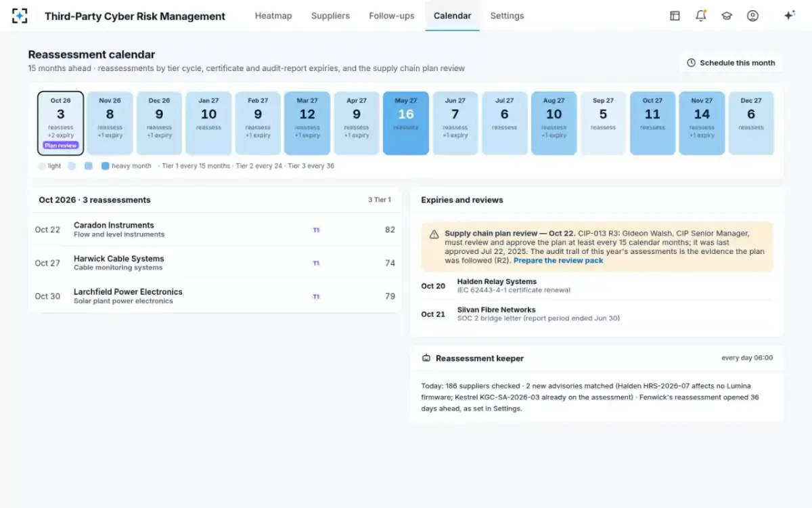Open the Harwick Cable Systems row
Image resolution: width=812 pixels, height=508 pixels.
tap(215, 263)
